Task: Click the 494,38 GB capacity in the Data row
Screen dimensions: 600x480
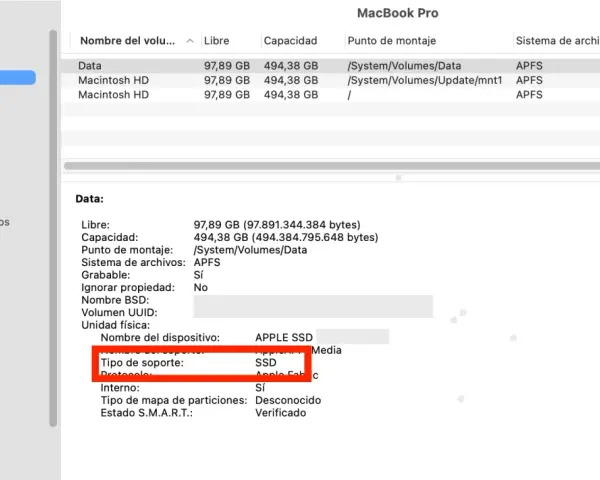Action: click(291, 66)
